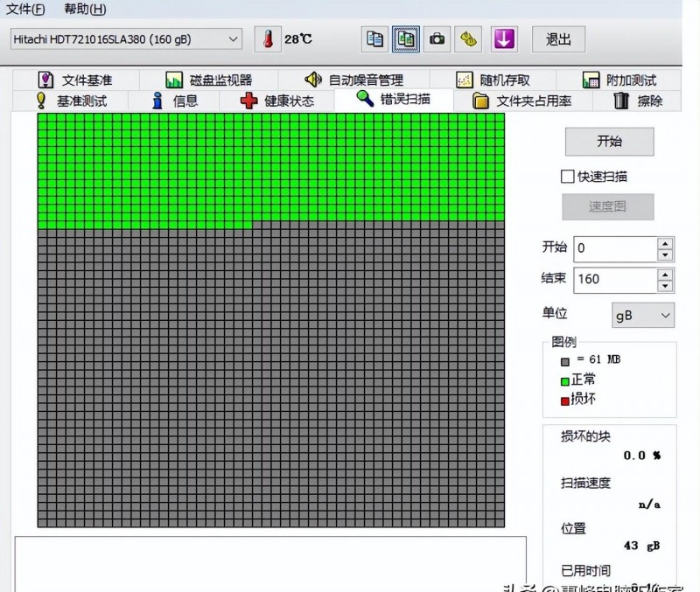The image size is (700, 592).
Task: Open the 文件(F) menu
Action: [x=26, y=10]
